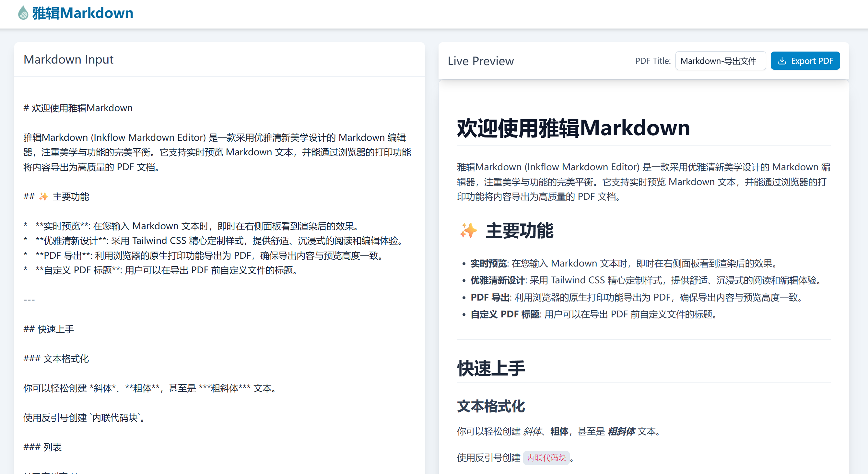This screenshot has width=868, height=474.
Task: Click the '### 列表' line in editor
Action: 42,447
